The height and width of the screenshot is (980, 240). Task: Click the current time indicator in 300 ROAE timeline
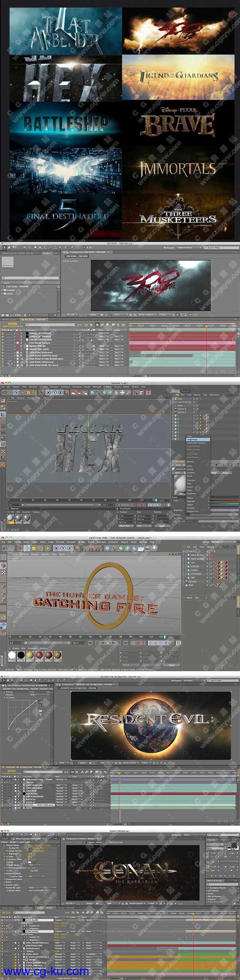206,326
